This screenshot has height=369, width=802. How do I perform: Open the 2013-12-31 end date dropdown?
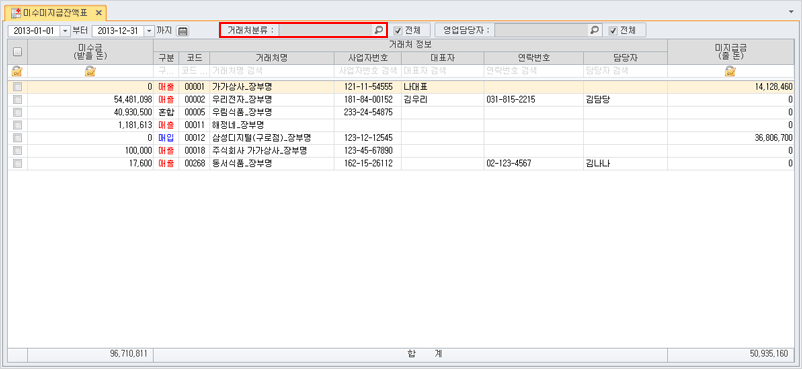(149, 31)
